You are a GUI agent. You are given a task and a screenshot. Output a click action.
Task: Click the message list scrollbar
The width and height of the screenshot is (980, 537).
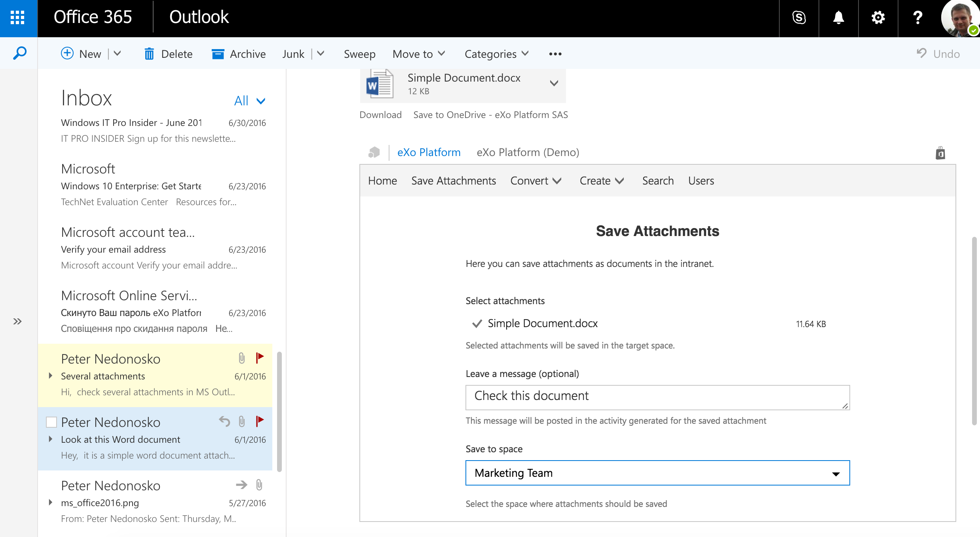pyautogui.click(x=279, y=411)
